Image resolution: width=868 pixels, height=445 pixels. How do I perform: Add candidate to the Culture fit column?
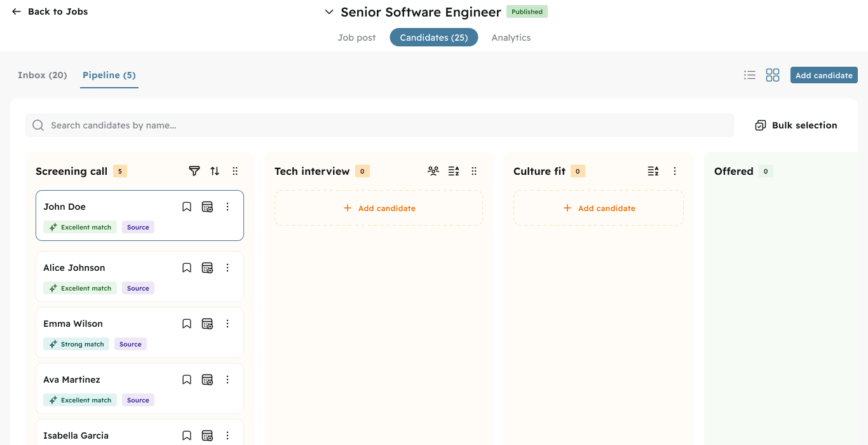[x=599, y=208]
